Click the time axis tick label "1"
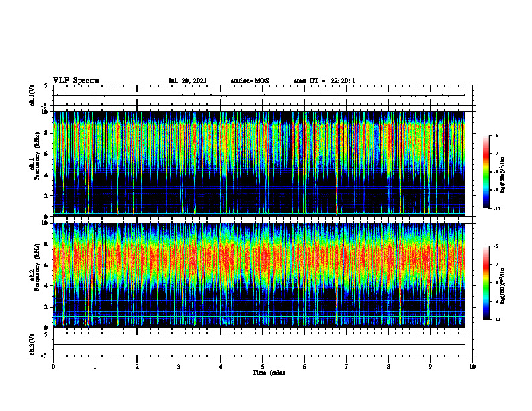This screenshot has height=411, width=532. coord(95,367)
